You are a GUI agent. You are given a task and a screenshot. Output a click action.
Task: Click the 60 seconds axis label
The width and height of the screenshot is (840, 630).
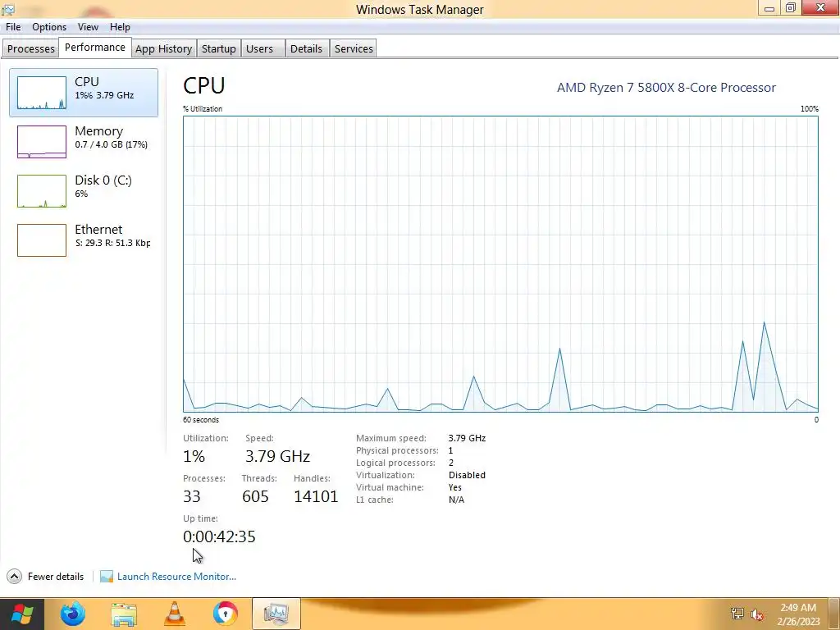pyautogui.click(x=201, y=420)
